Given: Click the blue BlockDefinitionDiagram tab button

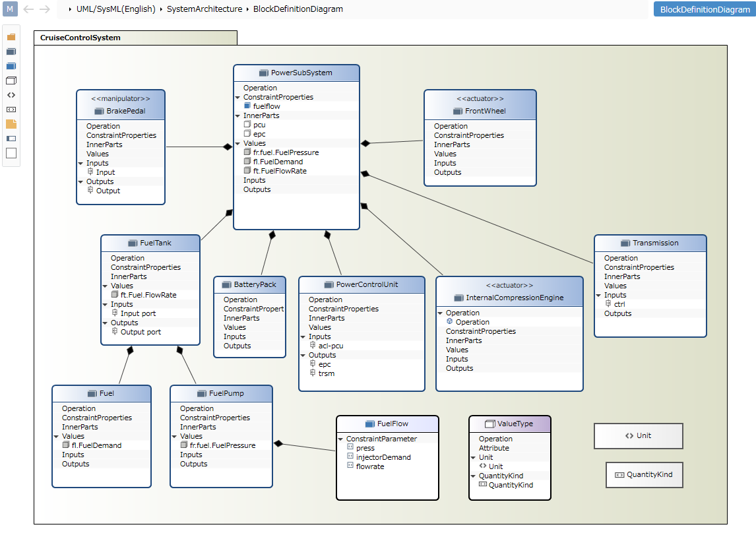Looking at the screenshot, I should coord(705,9).
